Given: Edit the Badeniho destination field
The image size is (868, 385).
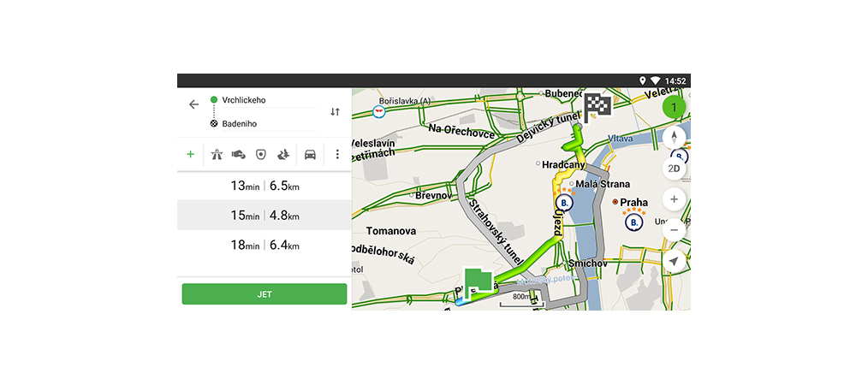Looking at the screenshot, I should click(265, 124).
